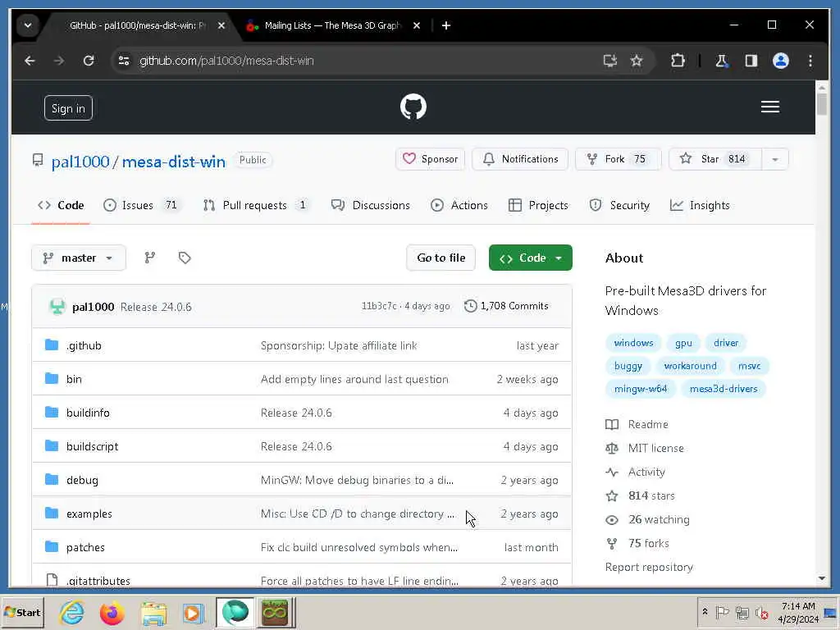840x630 pixels.
Task: Open the Chrome Labs flask icon
Action: 722,61
